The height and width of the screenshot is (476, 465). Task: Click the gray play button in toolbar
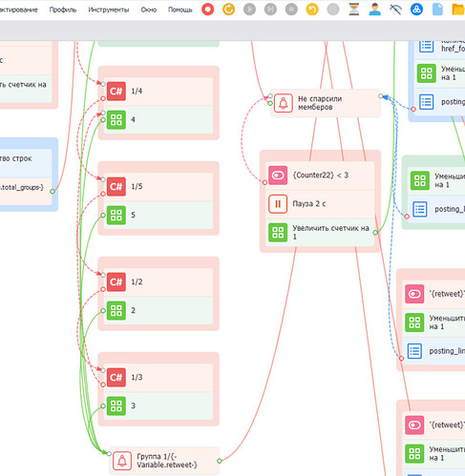click(x=249, y=10)
